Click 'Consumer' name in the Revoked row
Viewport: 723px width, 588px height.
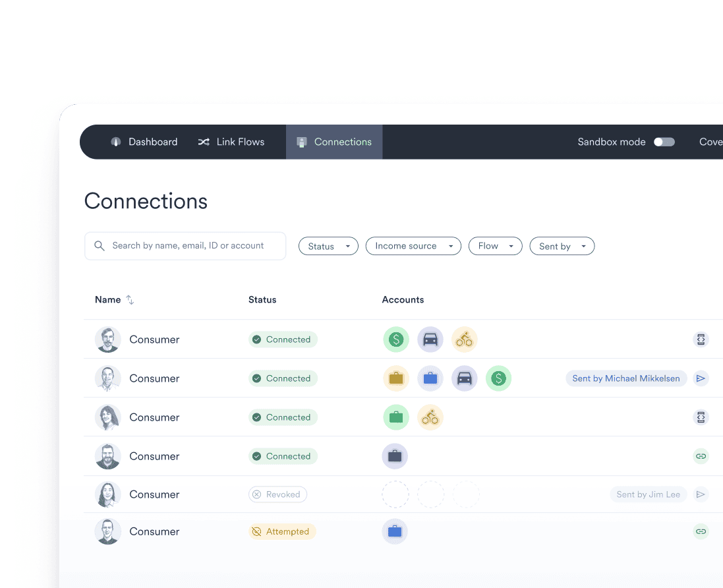point(154,494)
